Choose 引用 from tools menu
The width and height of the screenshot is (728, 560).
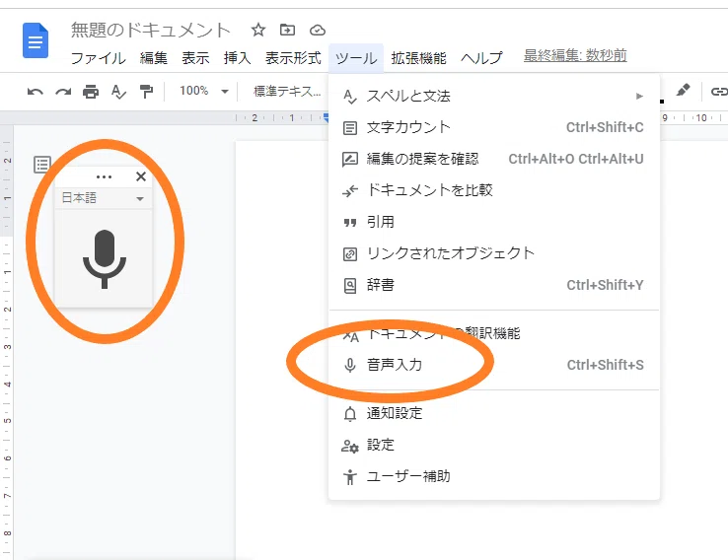tap(494, 222)
